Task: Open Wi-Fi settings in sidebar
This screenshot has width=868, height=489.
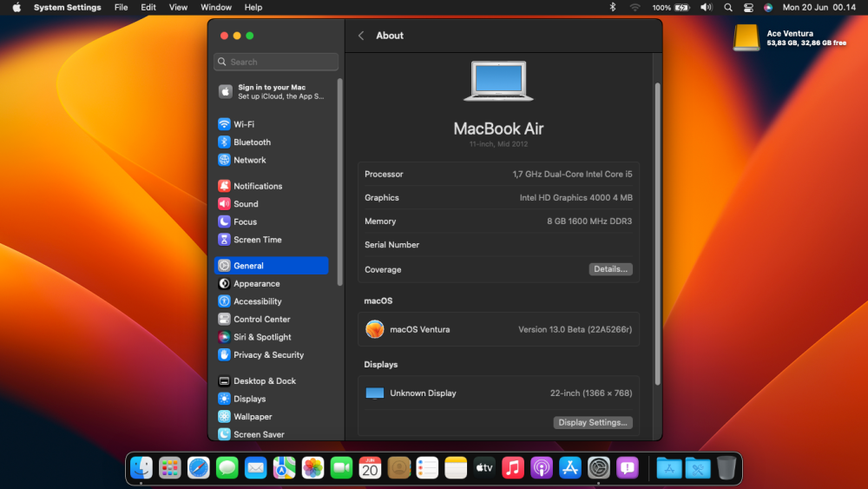Action: click(x=271, y=124)
